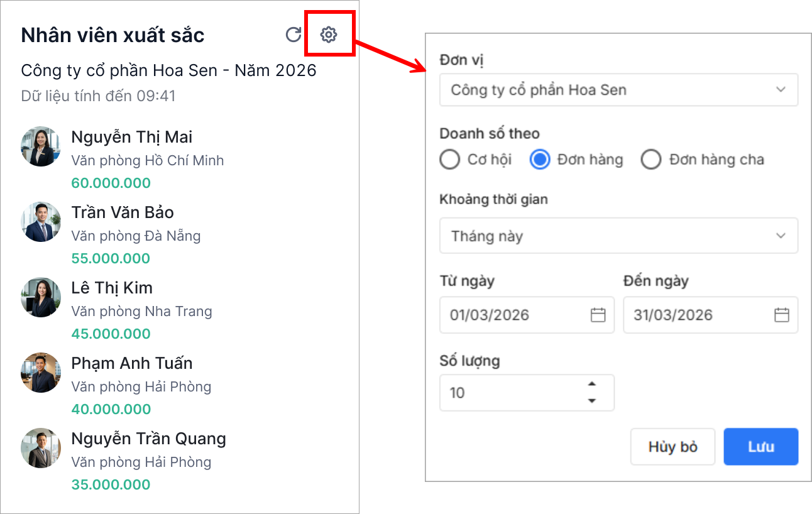Screen dimensions: 812x514
Task: Choose the Đơn hàng cha radio option
Action: (x=651, y=160)
